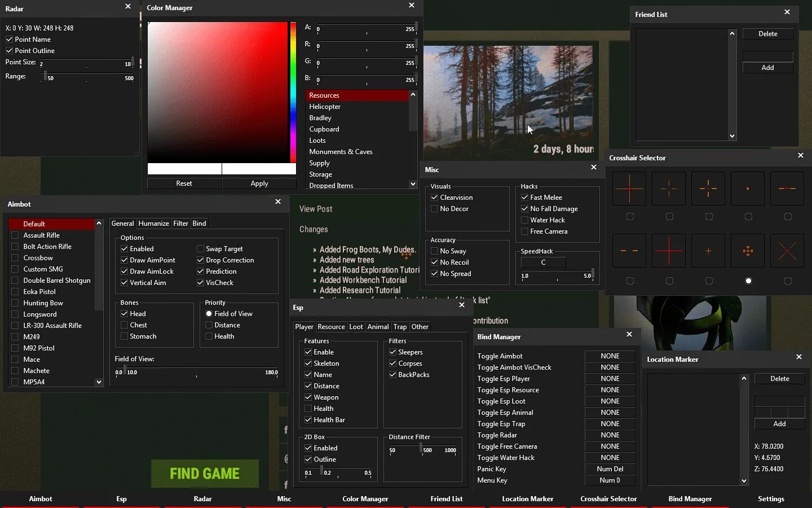The image size is (812, 508).
Task: Pick the single dot crosshair preview
Action: coord(748,189)
